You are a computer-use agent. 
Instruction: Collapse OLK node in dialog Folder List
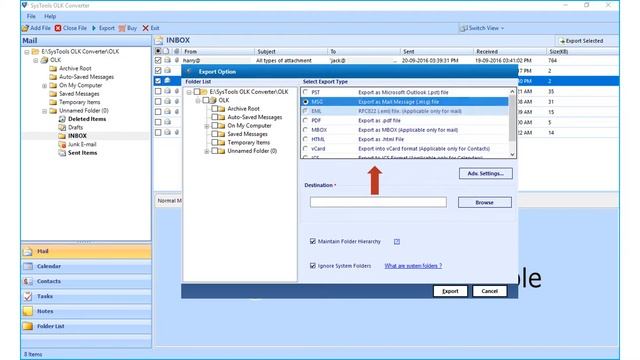[x=198, y=100]
